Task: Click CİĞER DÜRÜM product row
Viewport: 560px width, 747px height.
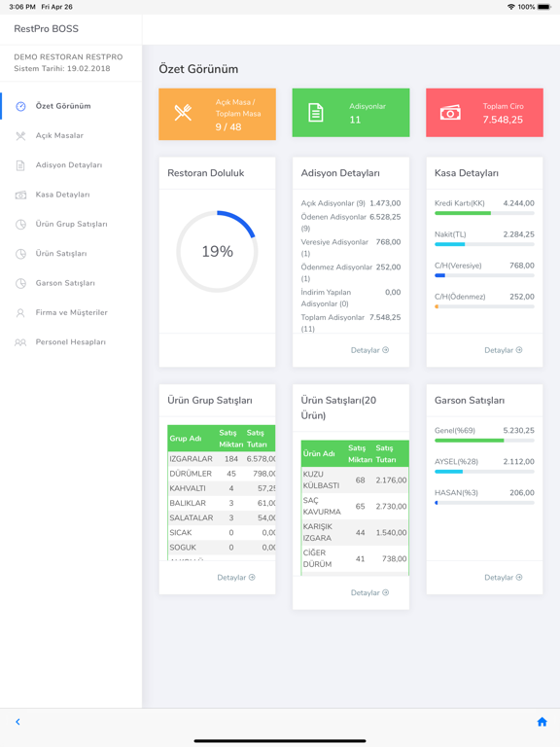Action: (355, 559)
